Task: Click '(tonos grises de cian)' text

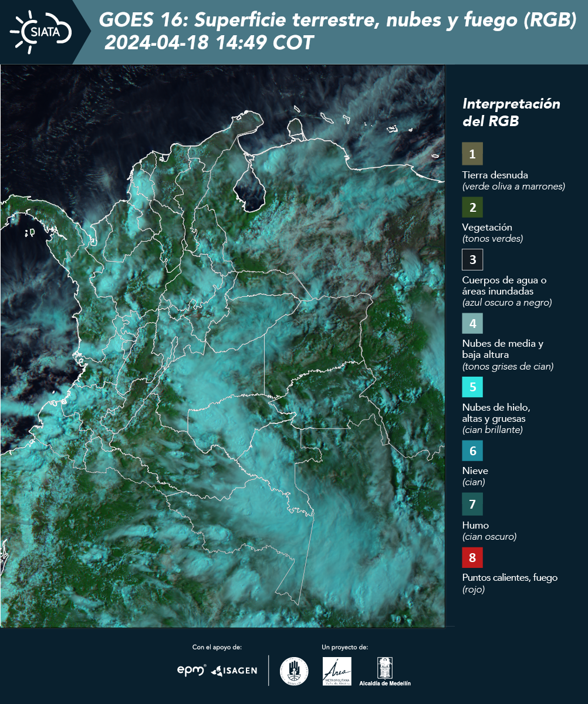Action: click(x=508, y=367)
